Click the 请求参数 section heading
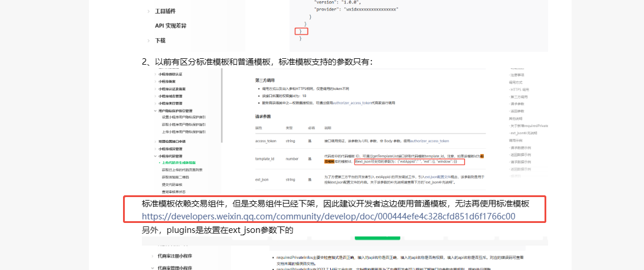This screenshot has width=644, height=270. [263, 117]
